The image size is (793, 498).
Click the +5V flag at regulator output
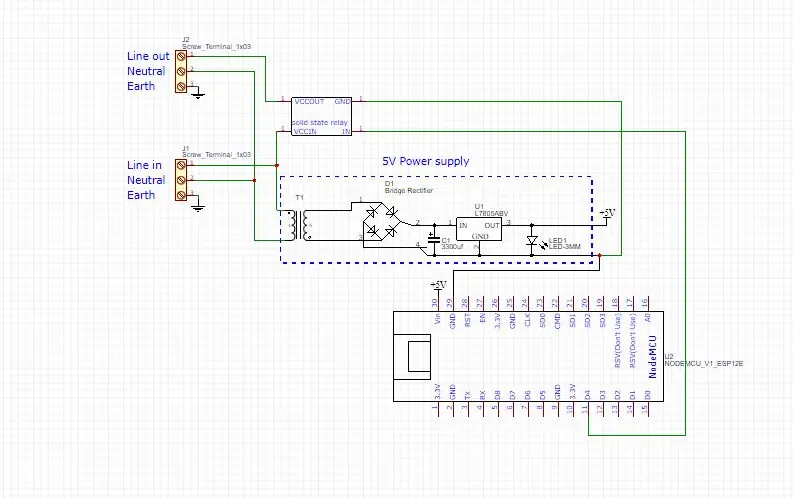[x=607, y=213]
